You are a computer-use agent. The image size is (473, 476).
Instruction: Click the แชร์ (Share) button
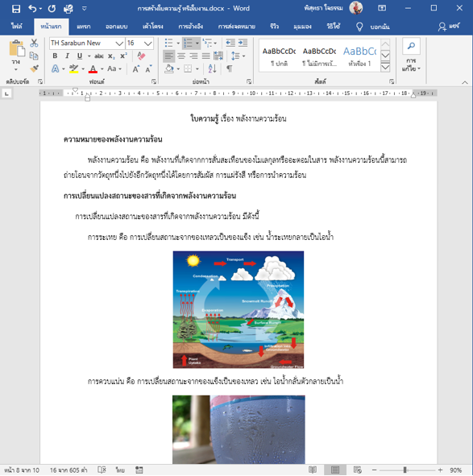point(449,27)
